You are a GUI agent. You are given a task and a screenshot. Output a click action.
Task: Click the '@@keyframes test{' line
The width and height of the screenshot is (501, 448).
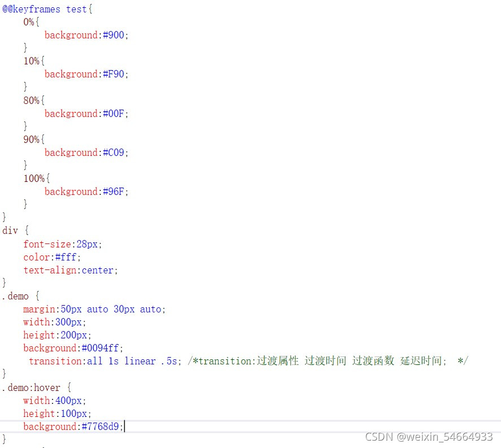47,9
